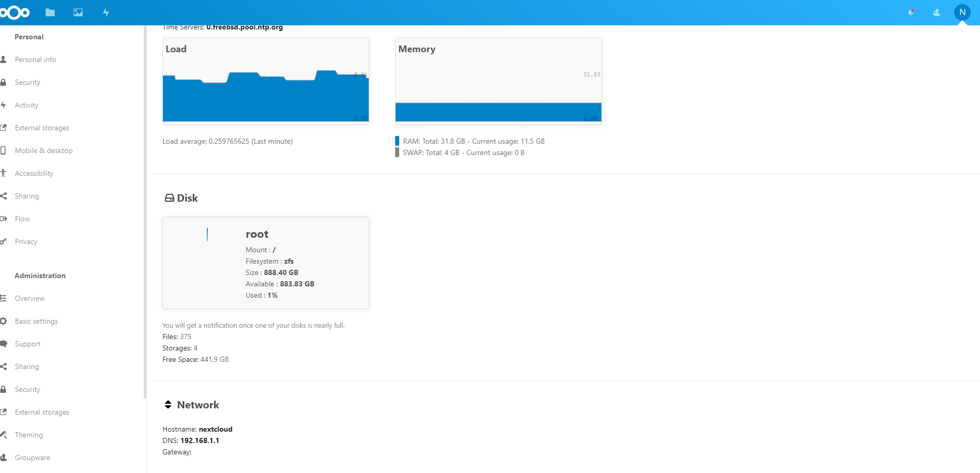Click the Accessibility figure icon
Screen dimensions: 980x473
[3, 173]
